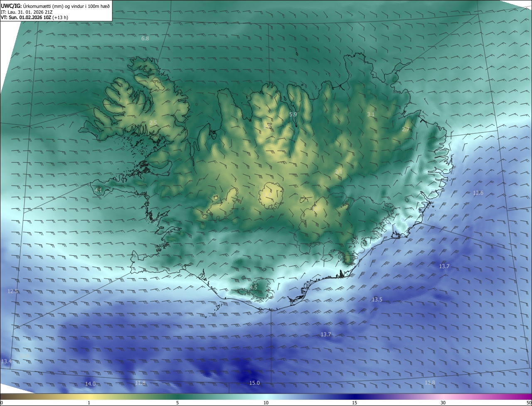This screenshot has height=406, width=532.
Task: Click the map value '15.0'
Action: pyautogui.click(x=254, y=383)
